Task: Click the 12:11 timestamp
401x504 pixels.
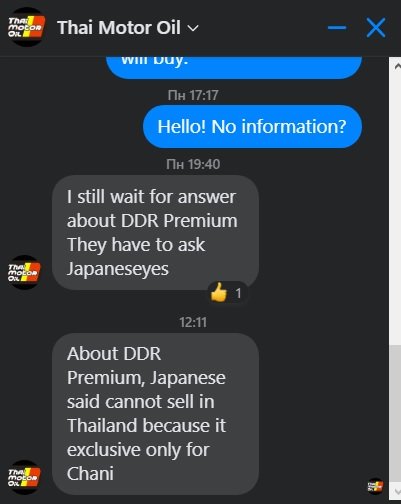Action: point(193,322)
